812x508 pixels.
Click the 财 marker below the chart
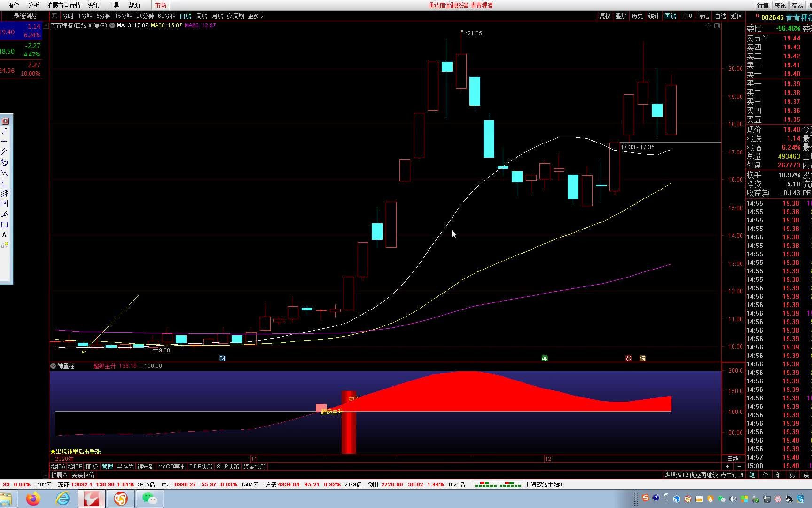pos(223,358)
